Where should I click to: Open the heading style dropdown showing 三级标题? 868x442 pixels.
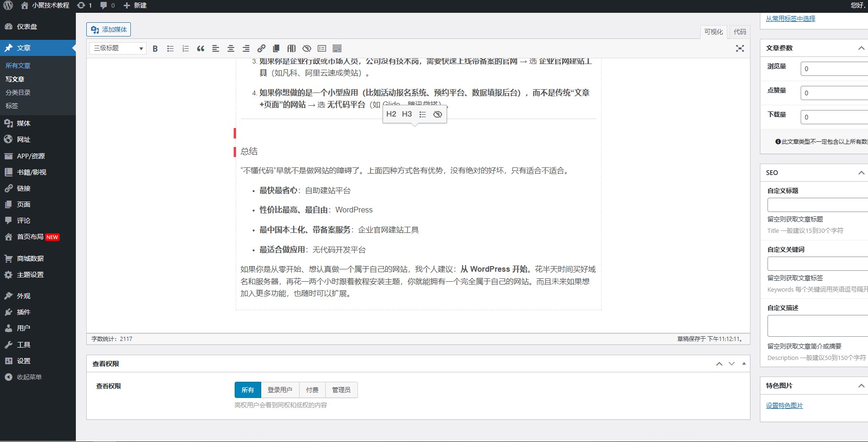117,48
